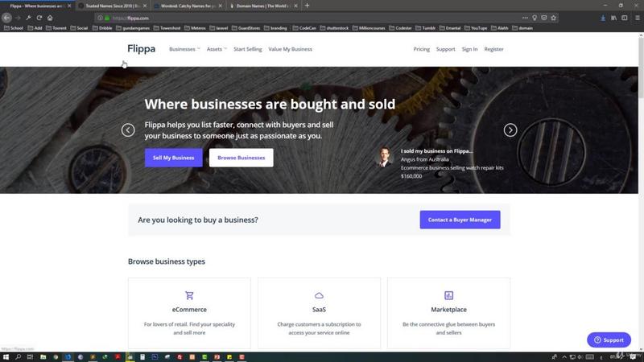Open Social bookmarks folder
This screenshot has width=644, height=362.
79,28
